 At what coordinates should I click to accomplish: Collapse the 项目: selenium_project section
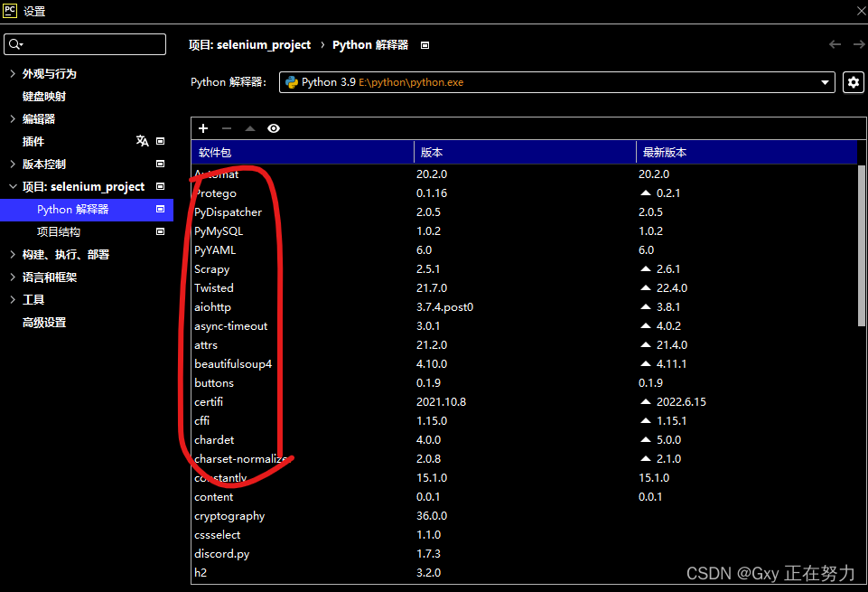[x=12, y=186]
